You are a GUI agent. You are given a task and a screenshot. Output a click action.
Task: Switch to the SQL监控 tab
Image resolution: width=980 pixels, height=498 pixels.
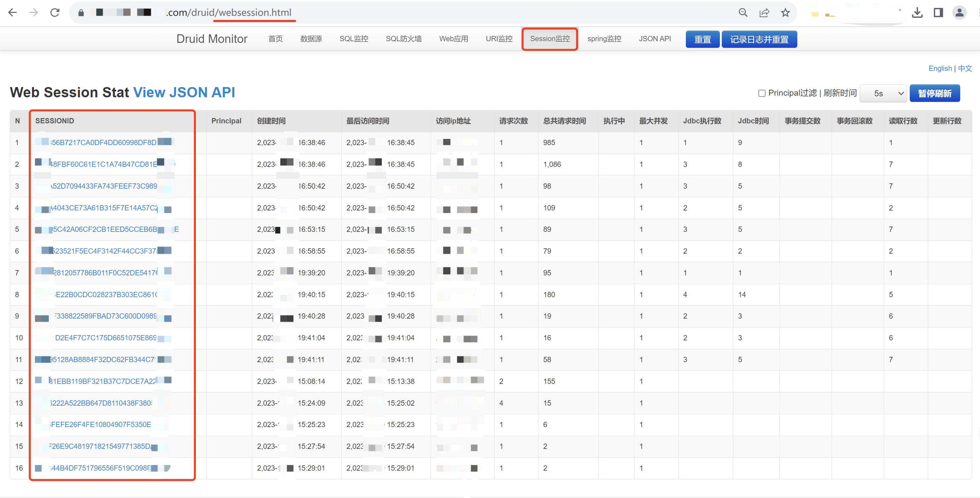point(353,39)
